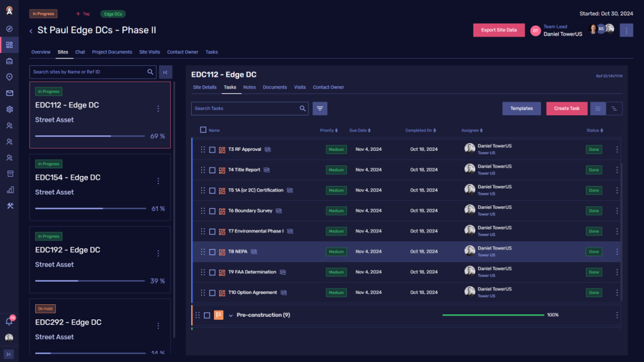Open the mail icon in left sidebar

(9, 93)
